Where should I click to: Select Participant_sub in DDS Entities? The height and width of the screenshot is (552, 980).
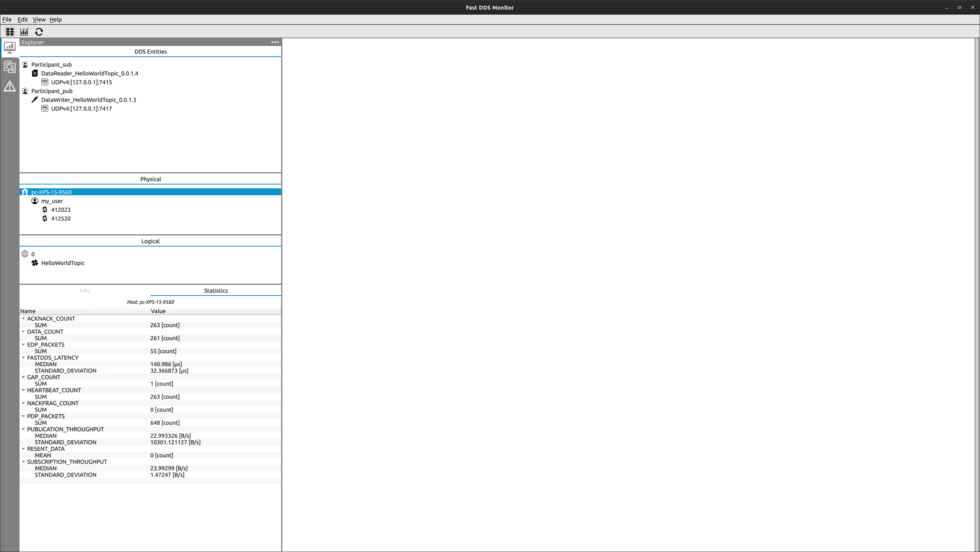[x=51, y=64]
